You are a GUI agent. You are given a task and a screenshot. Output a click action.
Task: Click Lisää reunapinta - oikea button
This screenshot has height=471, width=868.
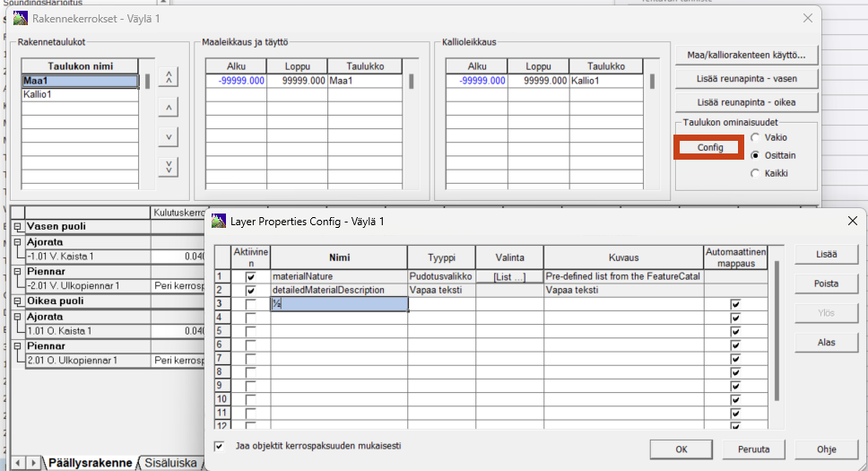746,102
